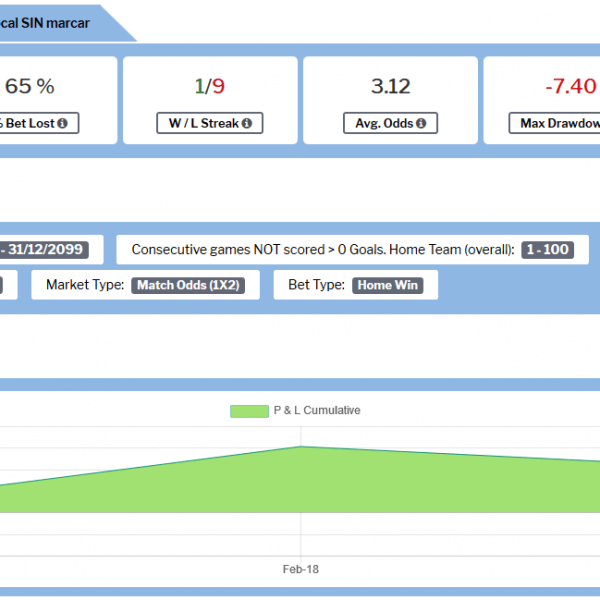Select the P & L Cumulative legend label
The image size is (600, 600).
pos(317,410)
